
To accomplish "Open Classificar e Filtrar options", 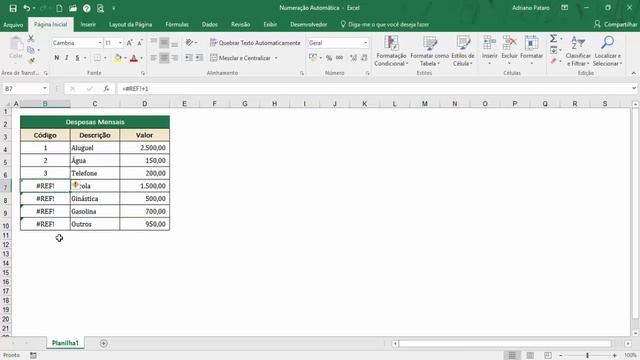I will click(x=578, y=51).
